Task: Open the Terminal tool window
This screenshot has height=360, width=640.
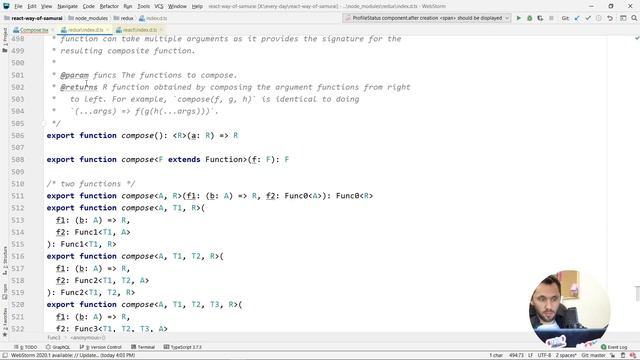Action: (143, 347)
